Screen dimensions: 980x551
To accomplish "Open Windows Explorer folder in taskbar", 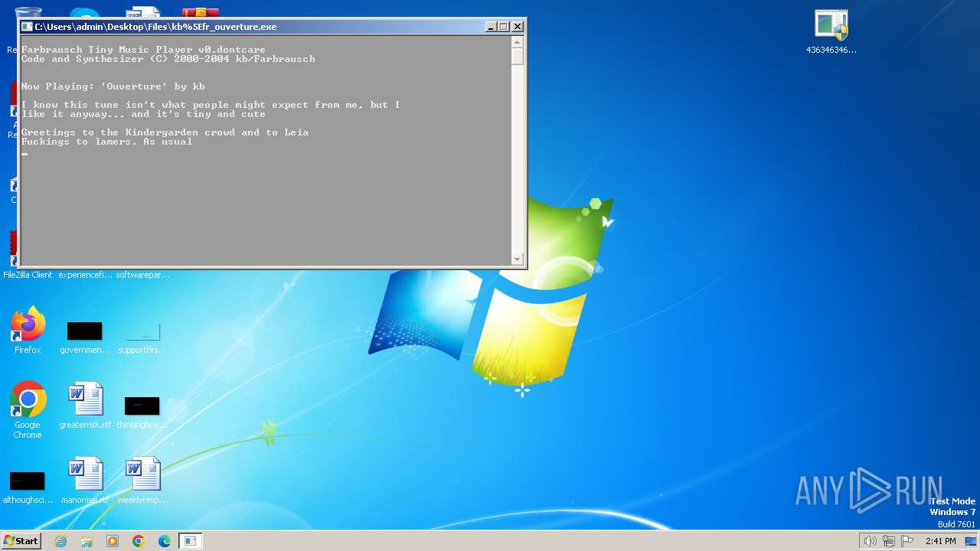I will 87,541.
